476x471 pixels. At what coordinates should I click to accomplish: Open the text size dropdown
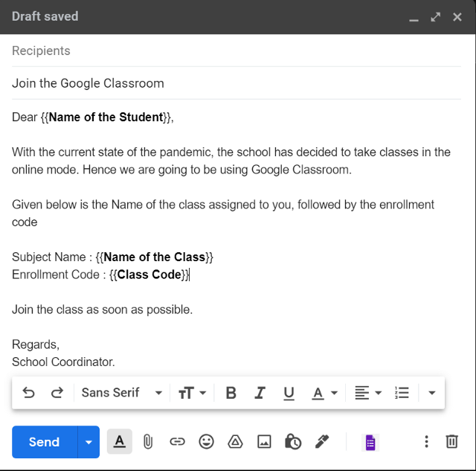pos(192,393)
